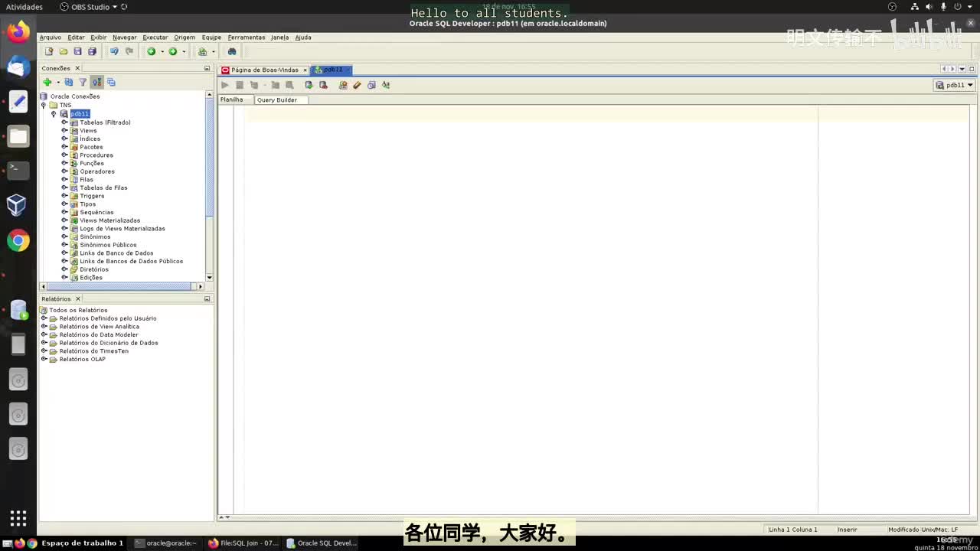Collapse the TNS folder node
The width and height of the screenshot is (980, 551).
44,106
